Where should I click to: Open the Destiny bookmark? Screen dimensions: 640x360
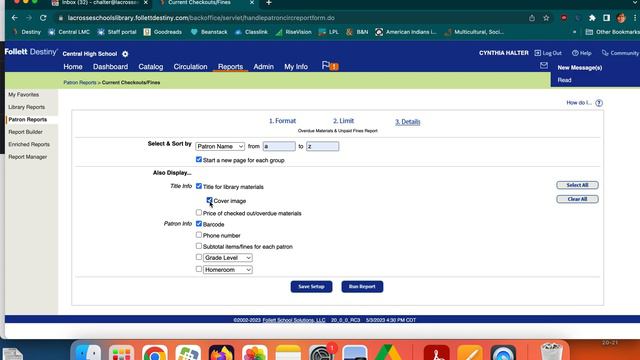click(x=27, y=32)
